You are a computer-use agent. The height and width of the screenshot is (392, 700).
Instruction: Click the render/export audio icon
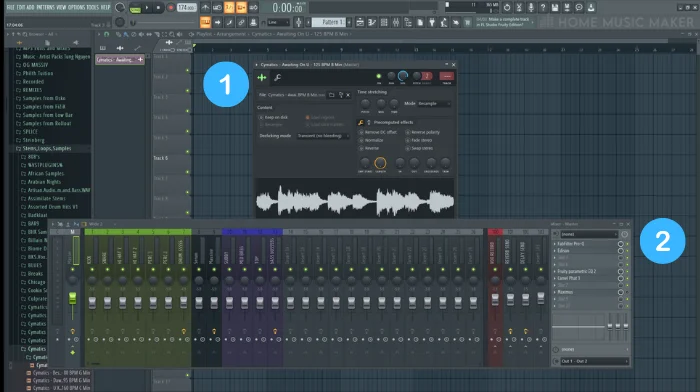(567, 8)
